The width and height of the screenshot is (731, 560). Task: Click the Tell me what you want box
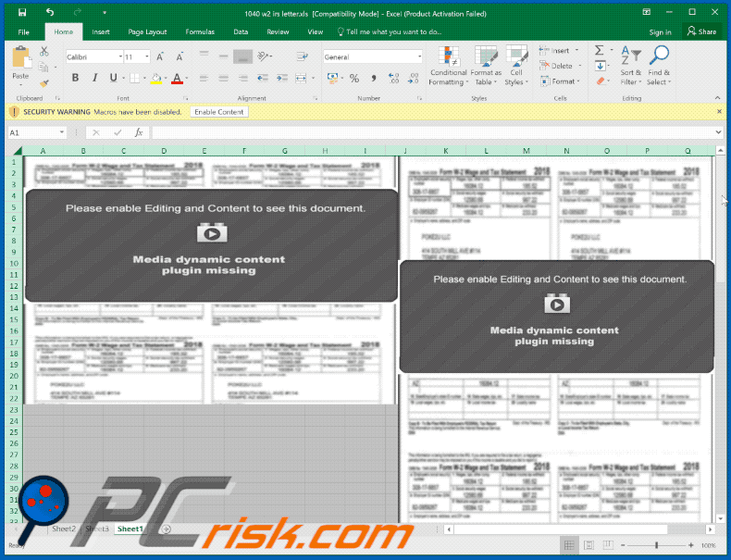[x=390, y=31]
